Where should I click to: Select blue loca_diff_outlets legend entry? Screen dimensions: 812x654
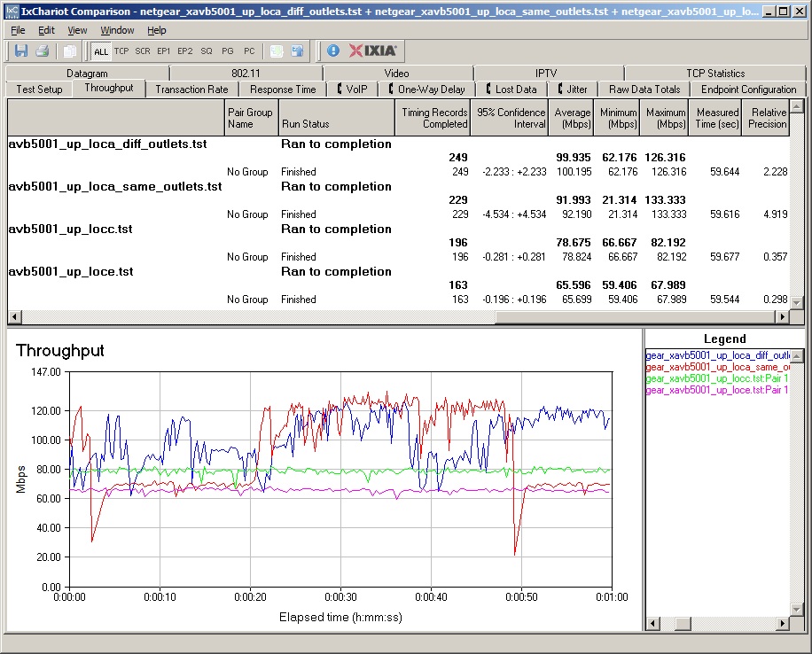tap(717, 355)
